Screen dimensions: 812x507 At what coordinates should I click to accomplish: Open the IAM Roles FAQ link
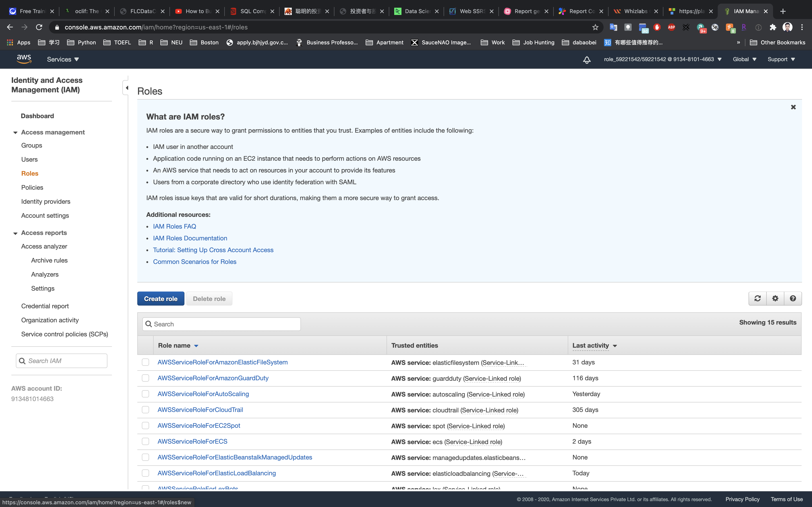coord(174,226)
